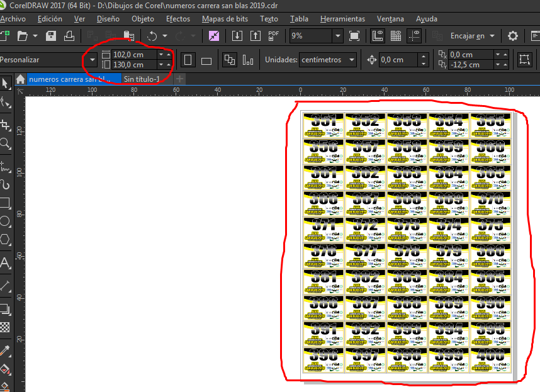The width and height of the screenshot is (540, 392).
Task: Open the zoom level dropdown
Action: (x=338, y=36)
